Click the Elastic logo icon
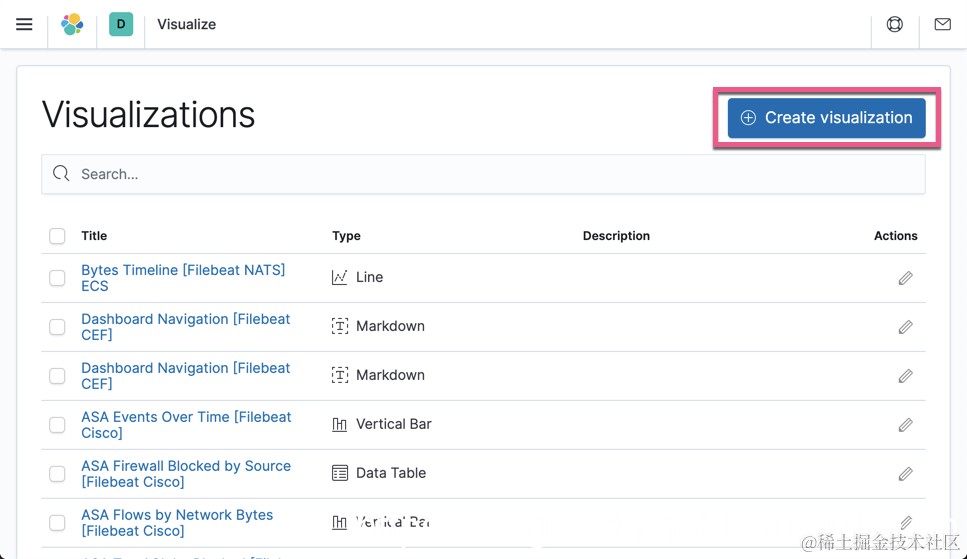The height and width of the screenshot is (559, 967). 72,24
